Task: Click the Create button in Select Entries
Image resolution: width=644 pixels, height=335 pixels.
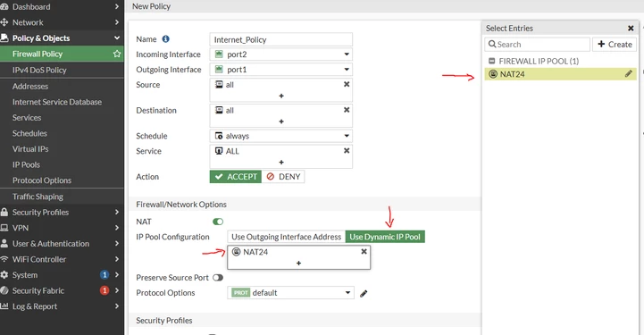Action: (x=615, y=45)
